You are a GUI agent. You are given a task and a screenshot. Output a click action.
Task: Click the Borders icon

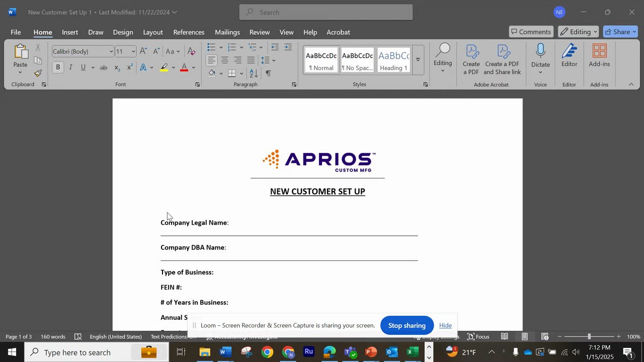pyautogui.click(x=231, y=73)
